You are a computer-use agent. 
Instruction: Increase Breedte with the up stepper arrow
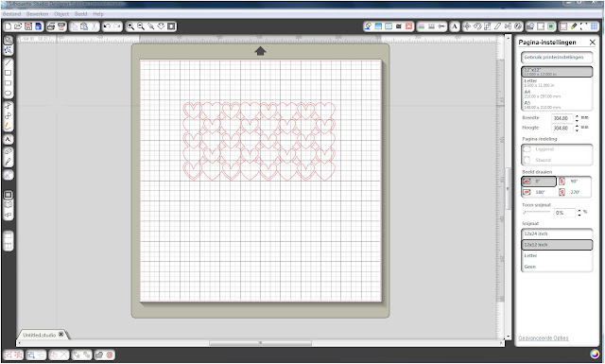pos(578,115)
